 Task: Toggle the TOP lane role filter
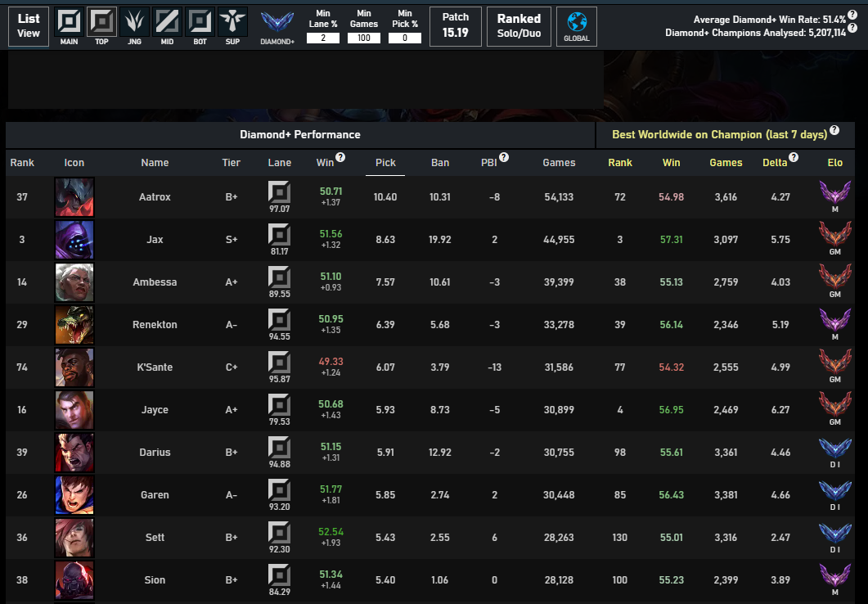click(101, 21)
